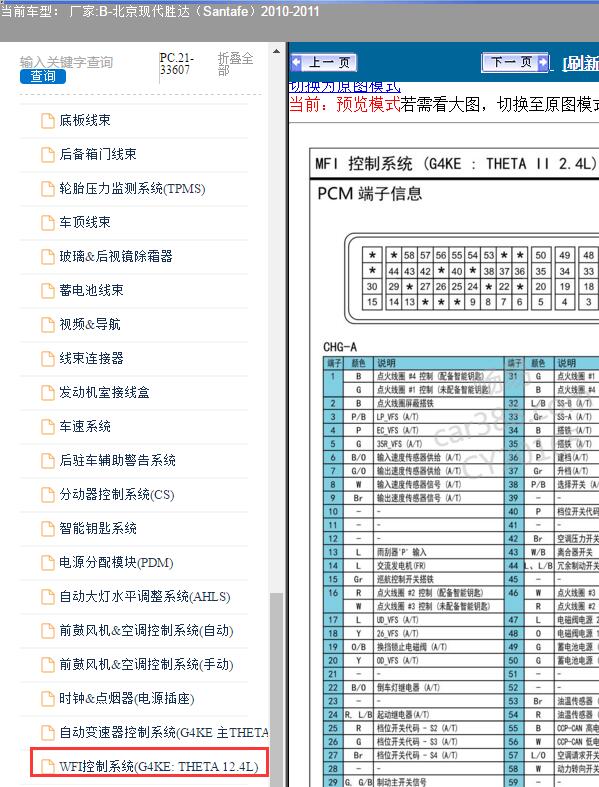
Task: Click table row 交流发电机(FR)
Action: click(x=414, y=566)
